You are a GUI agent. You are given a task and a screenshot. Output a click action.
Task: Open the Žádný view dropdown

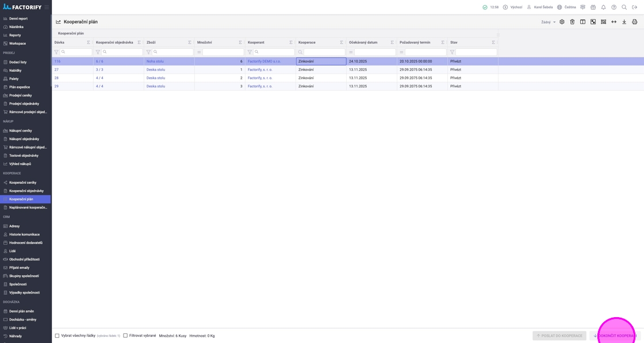pos(548,22)
